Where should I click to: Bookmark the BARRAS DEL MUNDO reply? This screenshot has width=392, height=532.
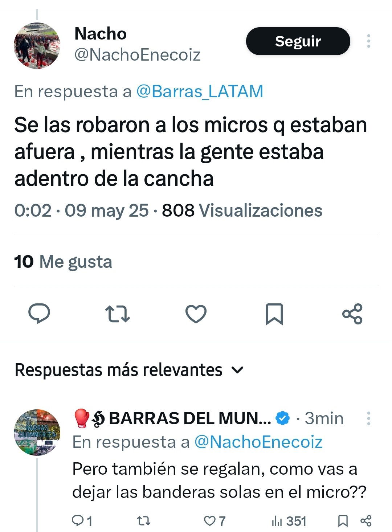(x=343, y=521)
